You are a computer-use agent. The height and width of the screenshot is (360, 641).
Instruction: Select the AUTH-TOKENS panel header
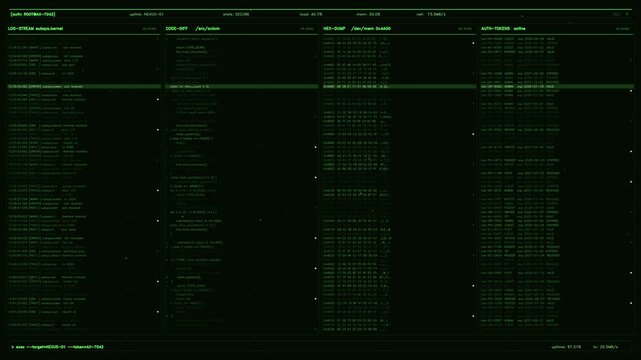pyautogui.click(x=503, y=29)
